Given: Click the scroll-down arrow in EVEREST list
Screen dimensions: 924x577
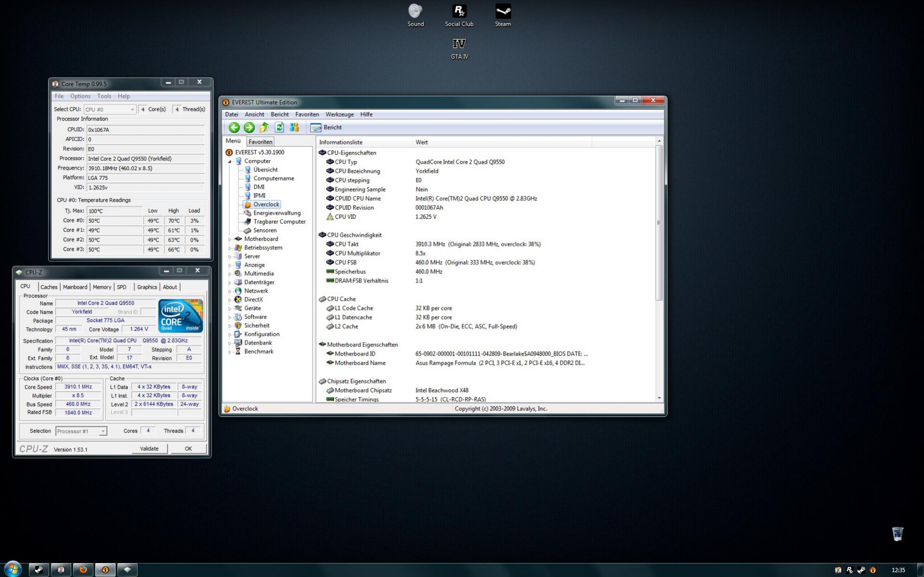Looking at the screenshot, I should 659,398.
